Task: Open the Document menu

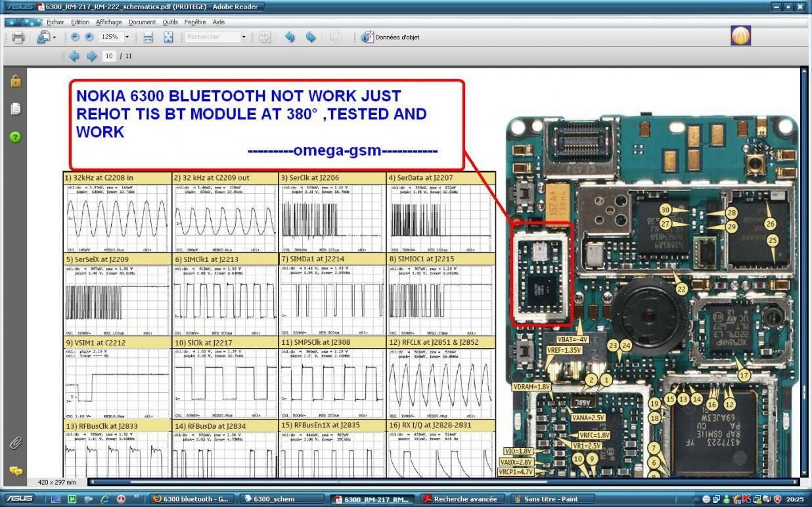Action: [142, 22]
